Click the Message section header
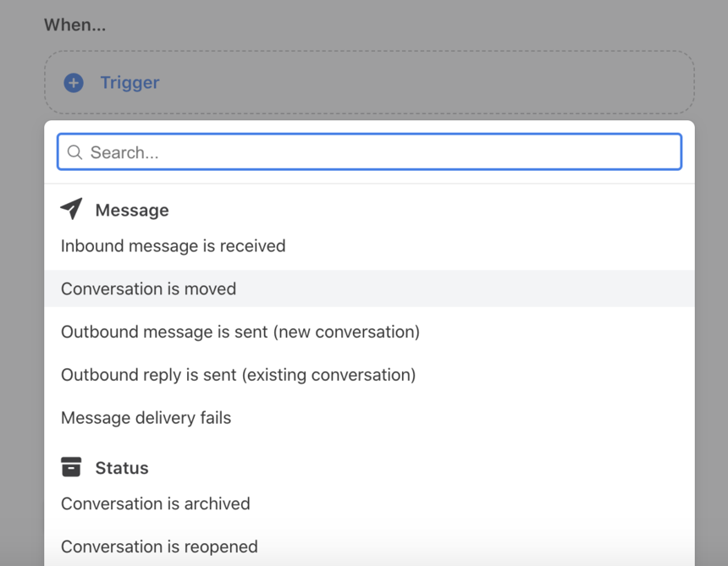728x566 pixels. click(x=132, y=210)
